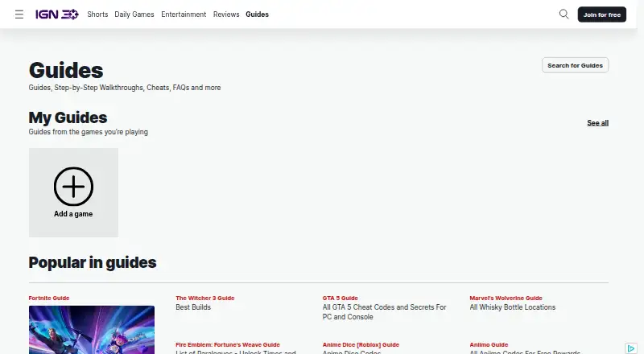Open See all under My Guides
The image size is (644, 354).
click(x=597, y=123)
